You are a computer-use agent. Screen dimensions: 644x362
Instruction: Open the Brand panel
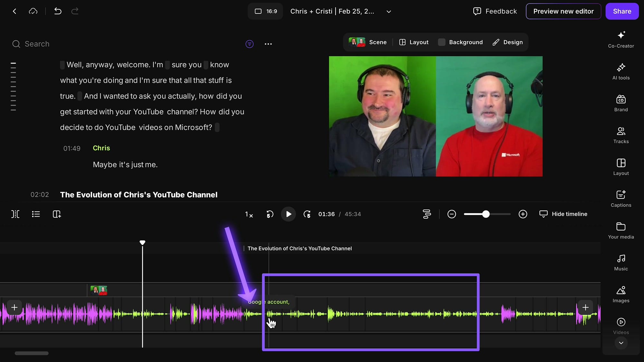[621, 103]
